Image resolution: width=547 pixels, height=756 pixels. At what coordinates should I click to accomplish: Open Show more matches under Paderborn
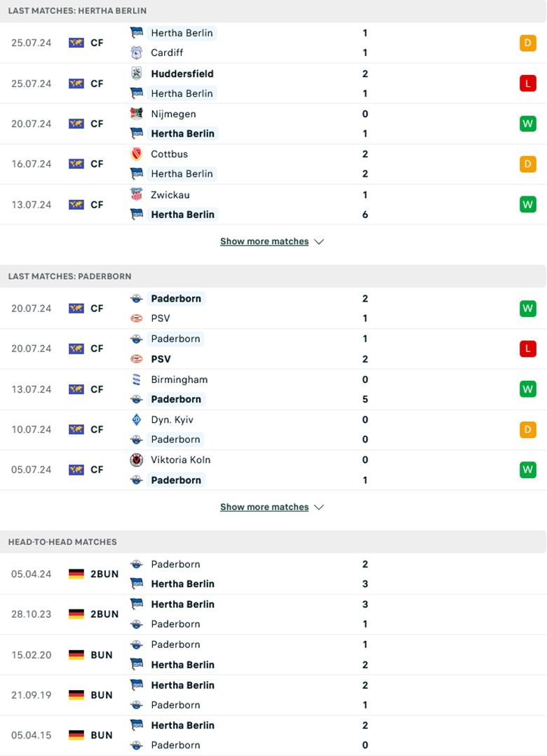(264, 507)
